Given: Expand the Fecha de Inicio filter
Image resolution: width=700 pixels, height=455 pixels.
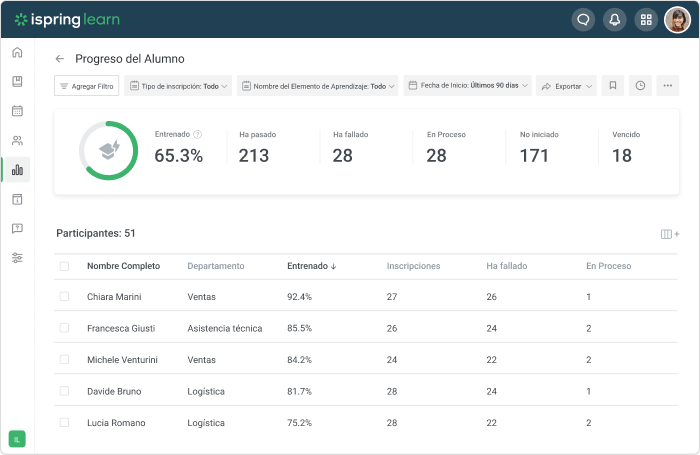Looking at the screenshot, I should pos(467,85).
